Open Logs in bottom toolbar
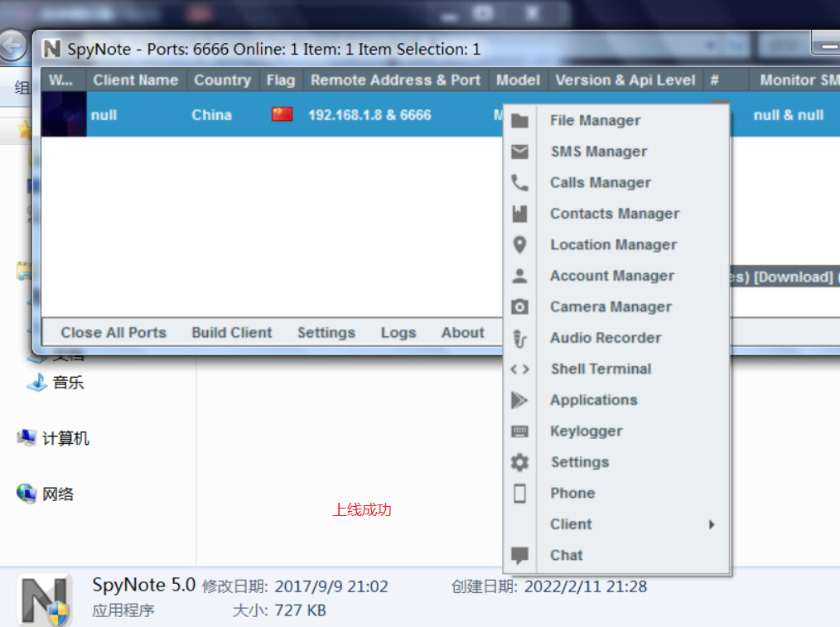Image resolution: width=840 pixels, height=627 pixels. (398, 332)
